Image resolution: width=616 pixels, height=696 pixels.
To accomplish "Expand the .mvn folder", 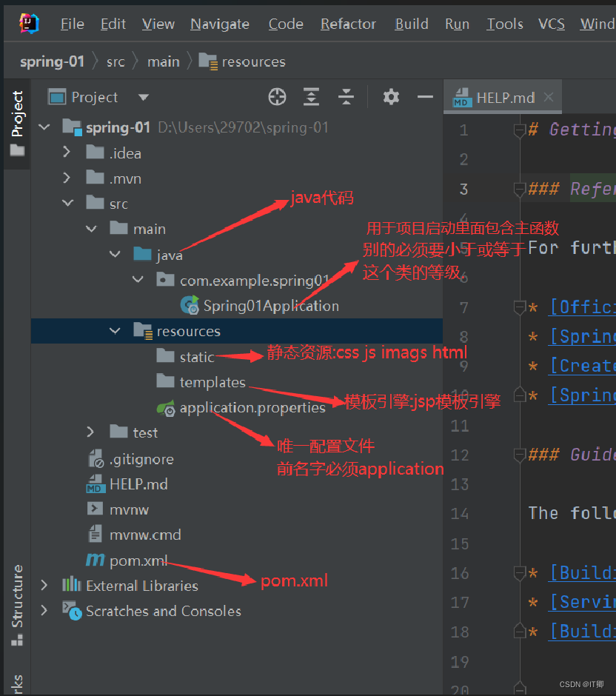I will (67, 178).
